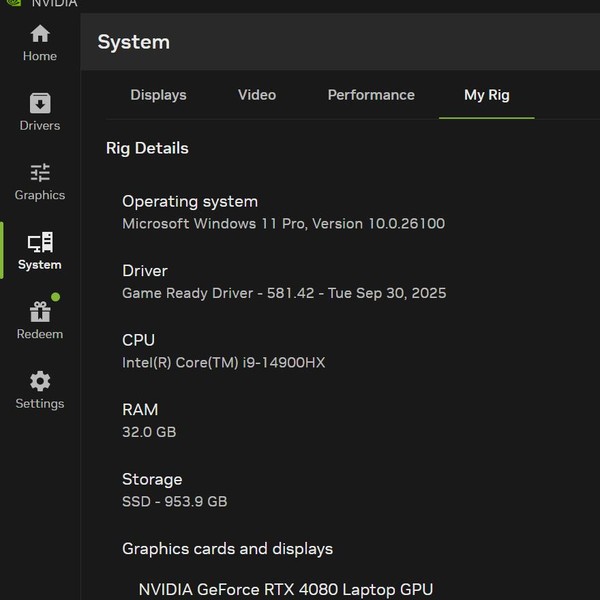Switch to the Performance tab
This screenshot has width=600, height=600.
[x=371, y=95]
